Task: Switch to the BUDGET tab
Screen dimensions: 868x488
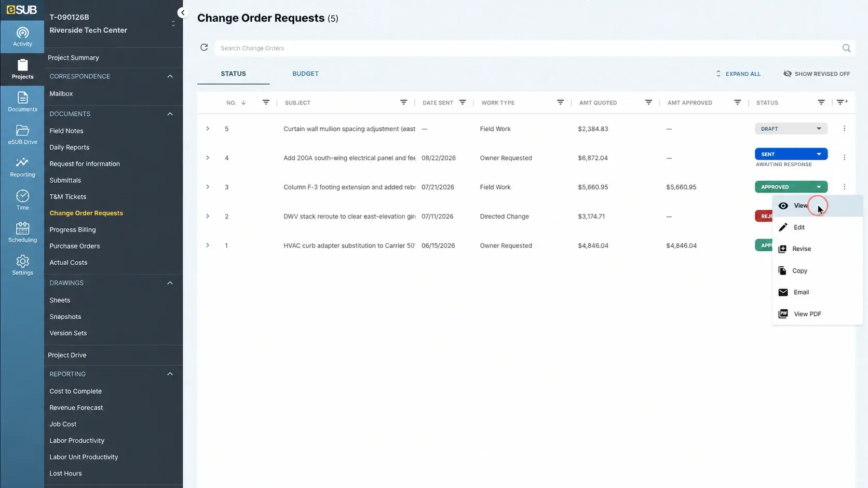Action: tap(305, 74)
